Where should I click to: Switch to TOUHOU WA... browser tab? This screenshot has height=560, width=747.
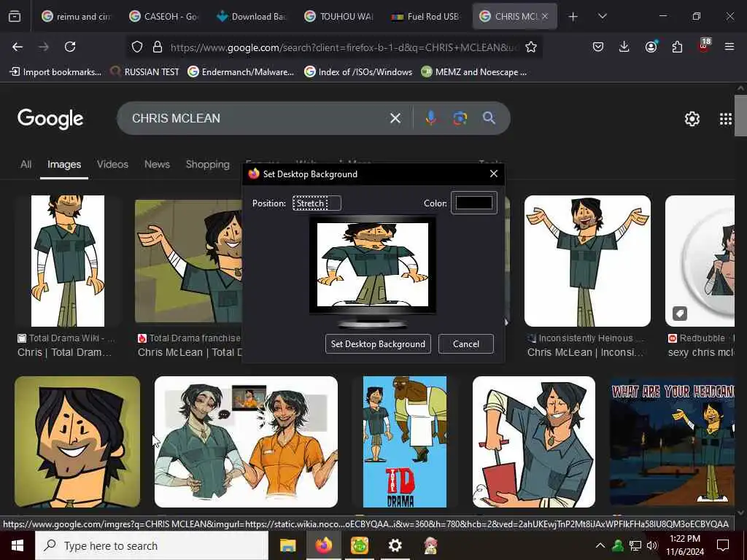(x=339, y=17)
